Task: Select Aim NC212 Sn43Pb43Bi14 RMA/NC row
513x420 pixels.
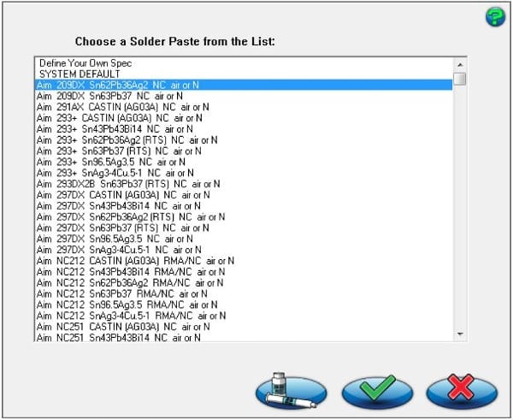Action: 244,272
